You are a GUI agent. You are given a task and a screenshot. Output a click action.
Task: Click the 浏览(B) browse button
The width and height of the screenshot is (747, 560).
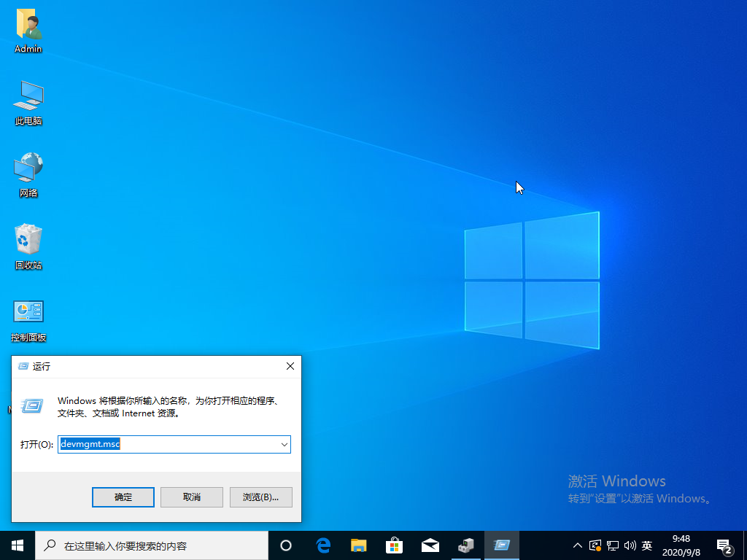(260, 497)
